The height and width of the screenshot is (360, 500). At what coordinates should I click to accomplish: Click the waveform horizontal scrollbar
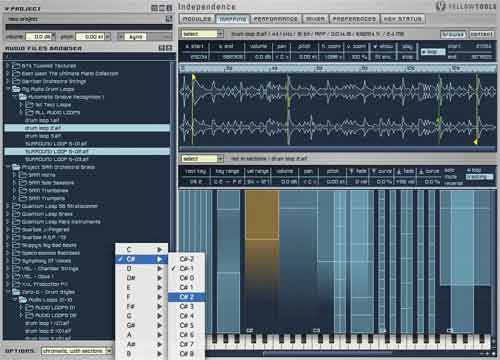point(337,149)
